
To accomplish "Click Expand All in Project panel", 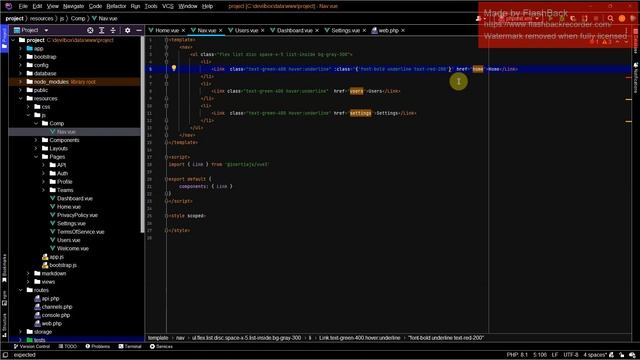I will point(102,30).
